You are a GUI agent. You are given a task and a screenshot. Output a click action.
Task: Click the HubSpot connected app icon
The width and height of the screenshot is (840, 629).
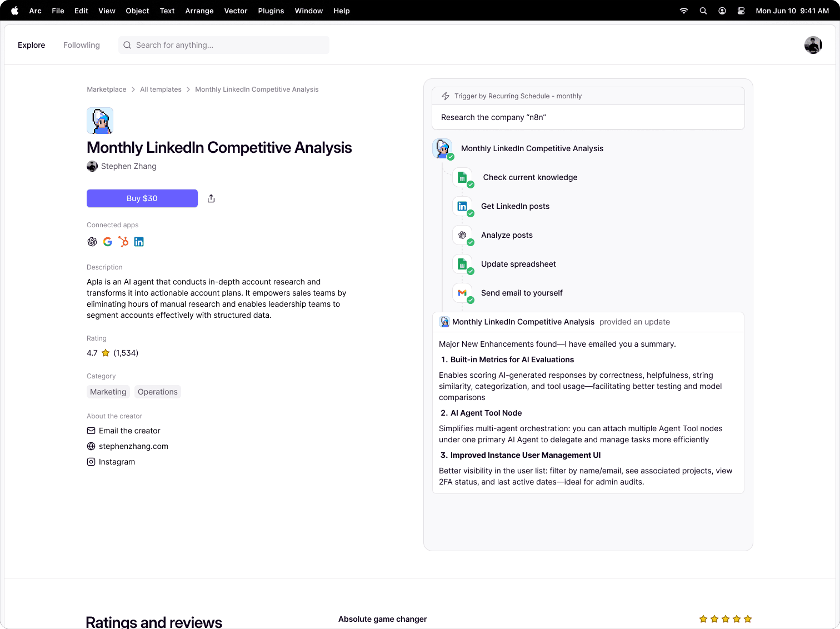[123, 242]
